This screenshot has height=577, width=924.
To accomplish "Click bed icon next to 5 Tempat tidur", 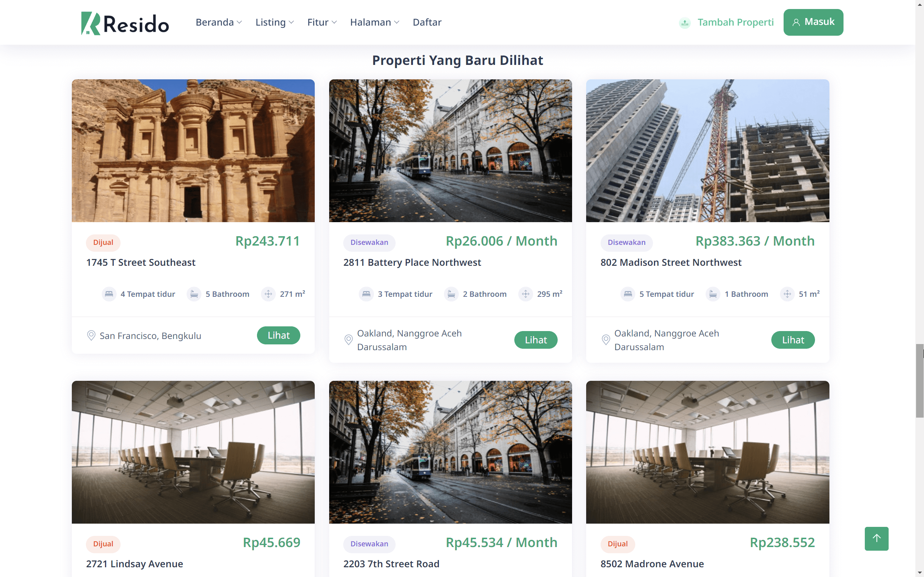I will click(x=628, y=294).
